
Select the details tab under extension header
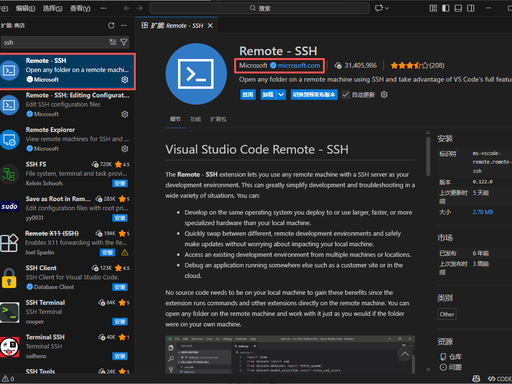tap(175, 119)
